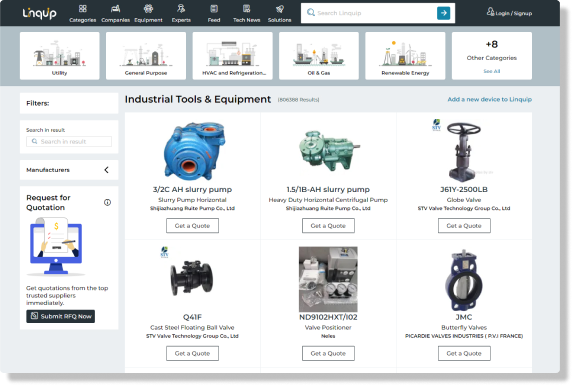Screen dimensions: 572x385
Task: Click Shijiazhuang Ruite under 3/2C AH pump
Action: 192,208
